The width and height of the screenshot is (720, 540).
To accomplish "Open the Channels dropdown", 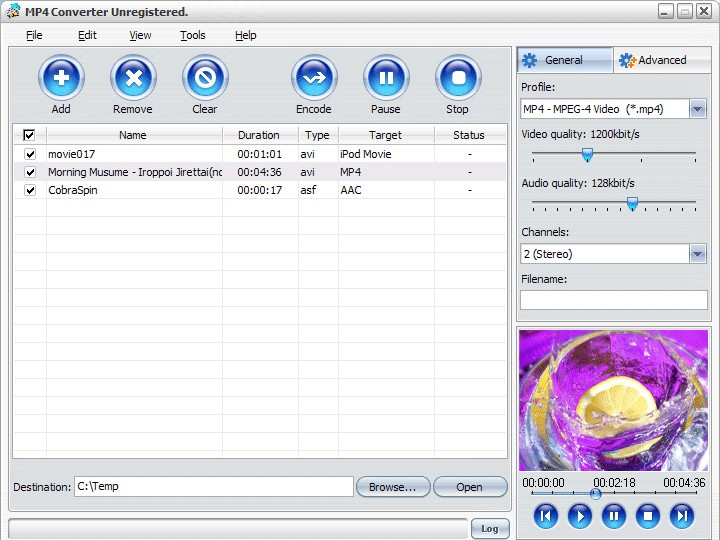I will [698, 254].
